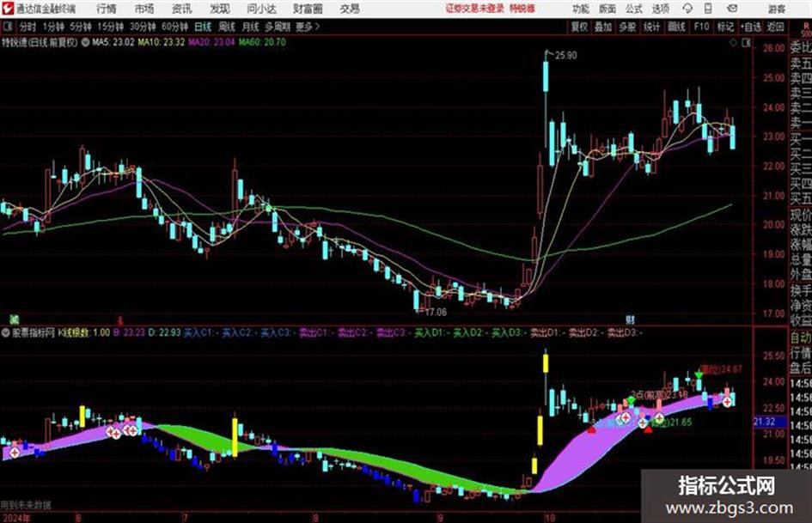Open the 问小达 menu
Screen dimensions: 812x523
(x=261, y=9)
